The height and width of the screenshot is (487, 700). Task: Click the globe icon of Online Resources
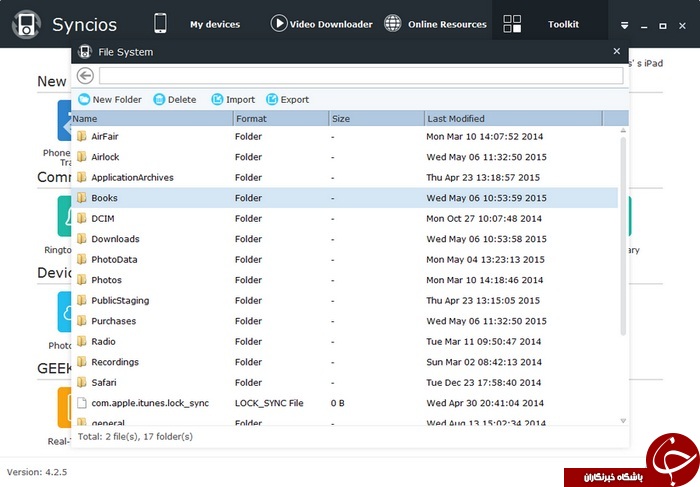coord(393,23)
